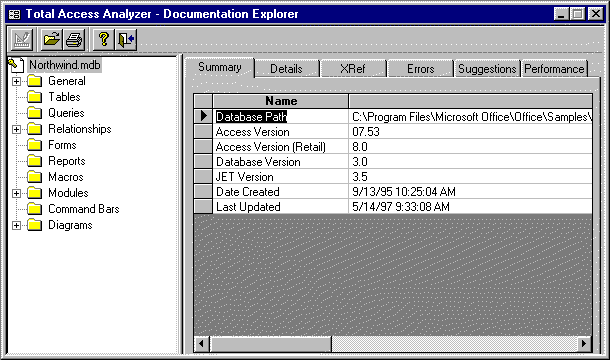The width and height of the screenshot is (610, 361).
Task: Select the Forms label in tree
Action: [62, 145]
